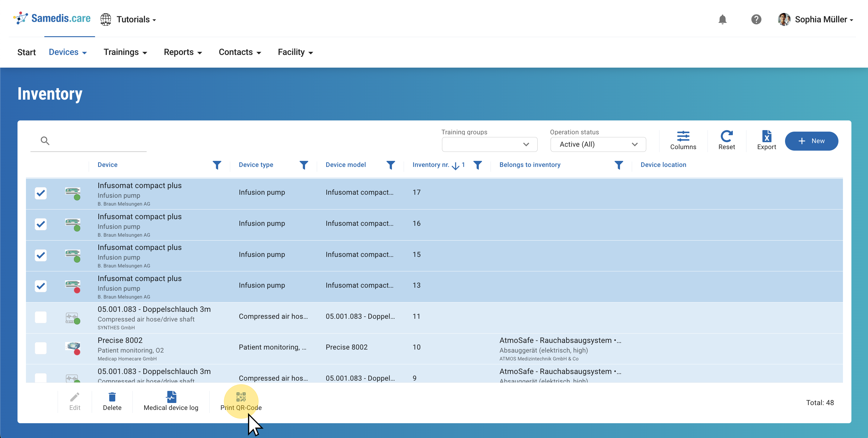Open the notifications bell

point(722,20)
